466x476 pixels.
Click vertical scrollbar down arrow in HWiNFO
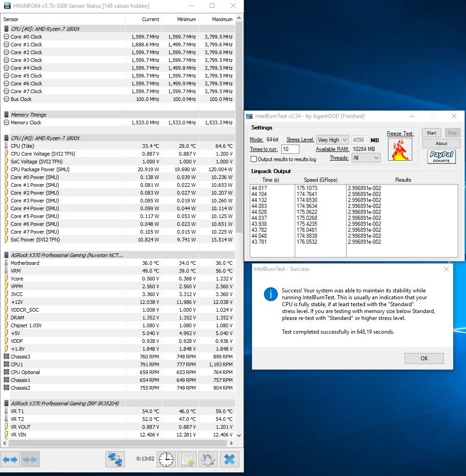pyautogui.click(x=239, y=435)
